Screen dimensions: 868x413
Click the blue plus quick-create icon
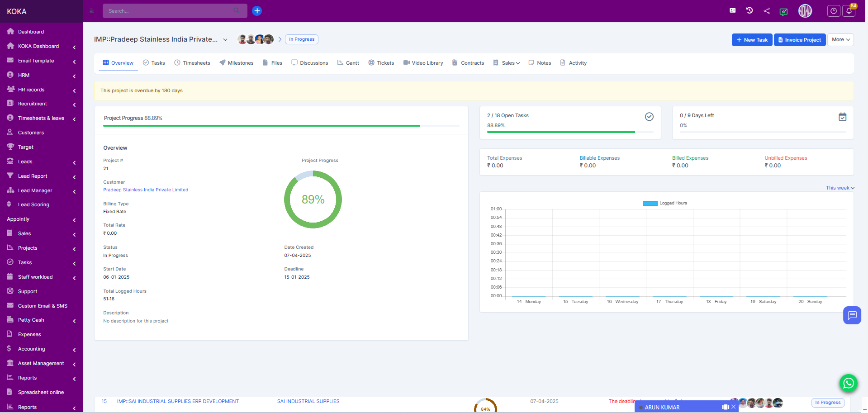[x=257, y=11]
